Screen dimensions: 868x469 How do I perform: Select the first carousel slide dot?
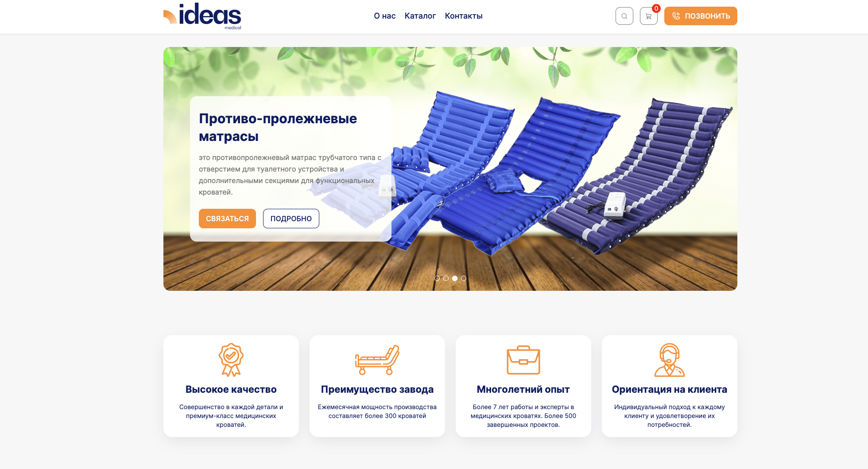(437, 278)
